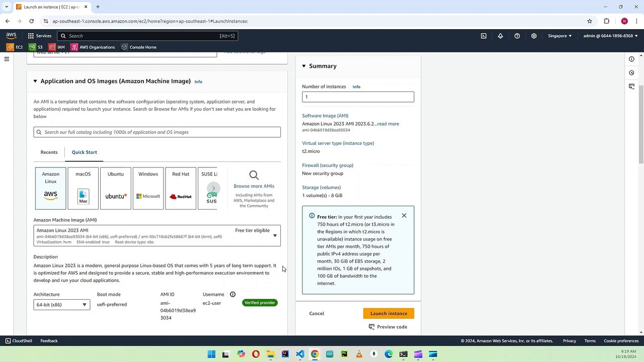Screen dimensions: 644x362
Task: Open the Amazon Linux 2023 AMI dropdown
Action: click(x=157, y=236)
